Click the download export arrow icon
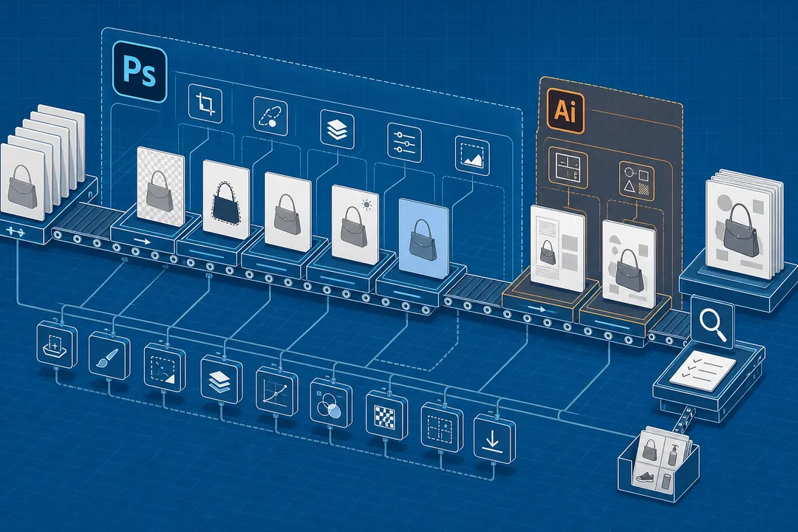Viewport: 798px width, 532px height. pos(494,440)
